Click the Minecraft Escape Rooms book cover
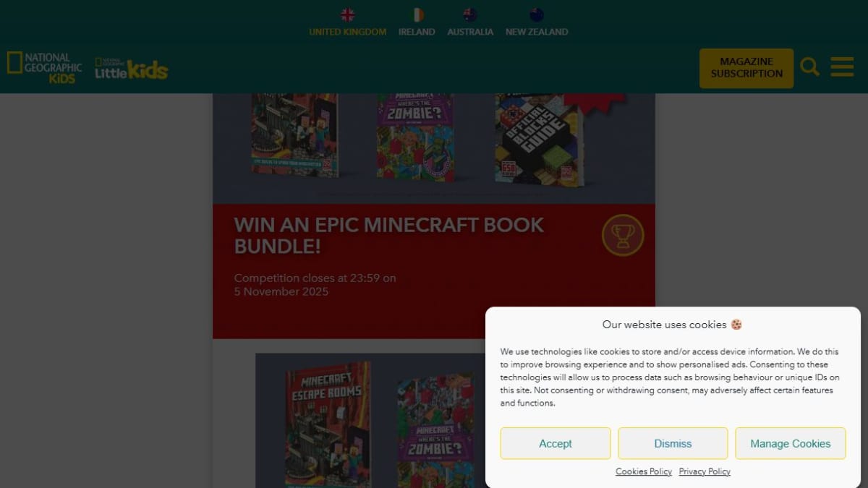This screenshot has width=868, height=488. point(328,424)
